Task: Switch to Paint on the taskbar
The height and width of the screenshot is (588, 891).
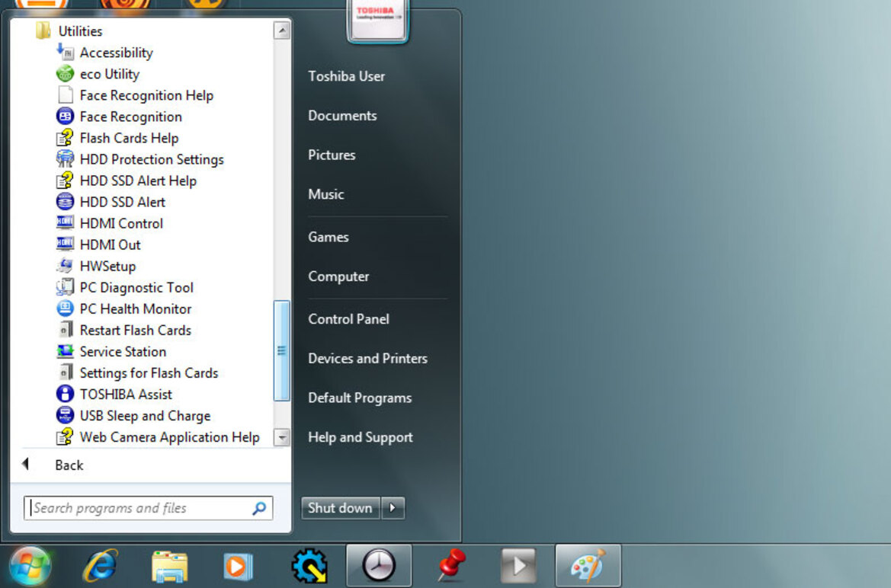Action: click(x=588, y=566)
